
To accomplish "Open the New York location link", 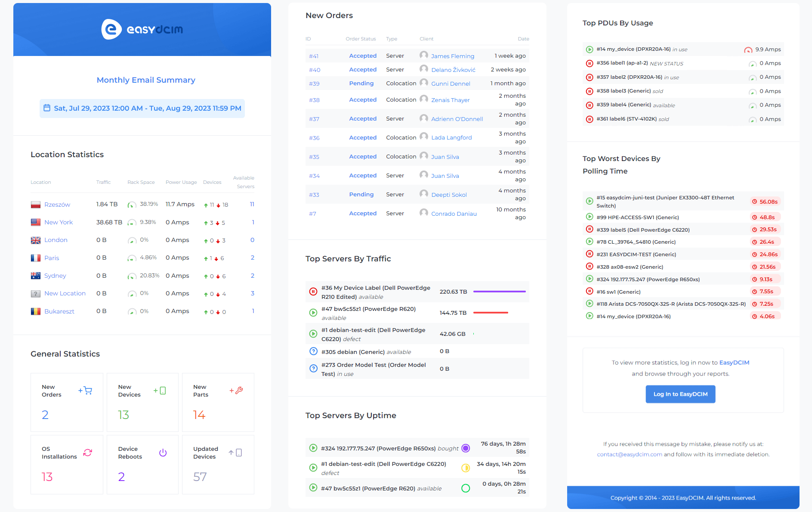I will point(59,222).
